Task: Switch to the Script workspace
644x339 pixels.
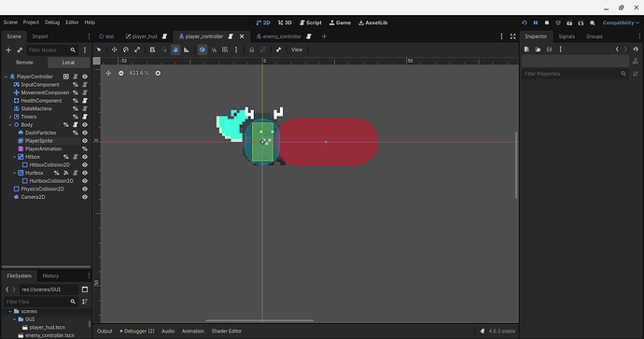Action: pos(311,22)
